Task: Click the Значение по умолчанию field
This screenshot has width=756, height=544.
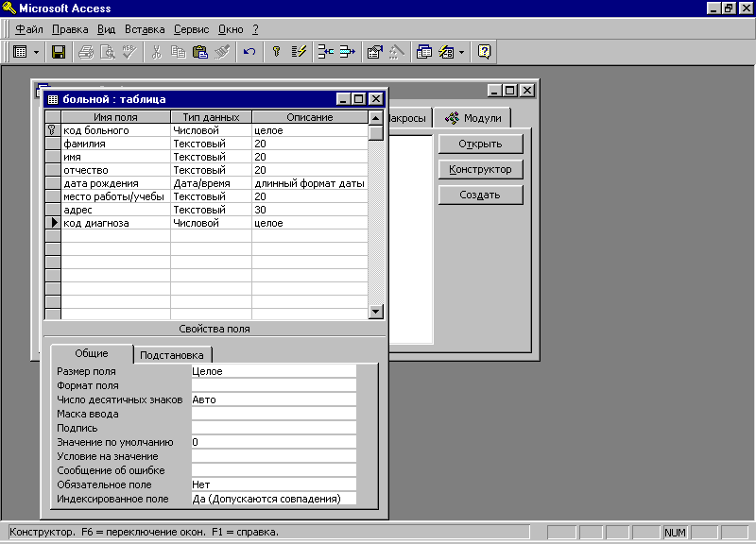Action: click(x=273, y=442)
